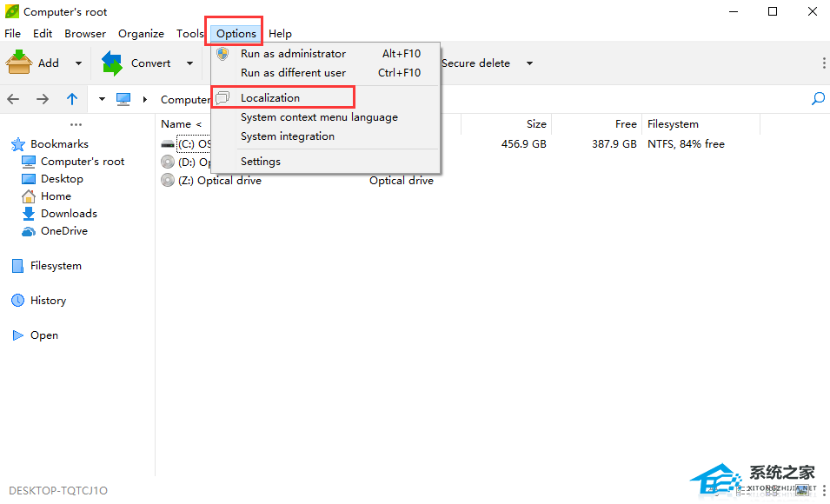The height and width of the screenshot is (504, 830).
Task: Open the Add button dropdown arrow
Action: click(78, 63)
